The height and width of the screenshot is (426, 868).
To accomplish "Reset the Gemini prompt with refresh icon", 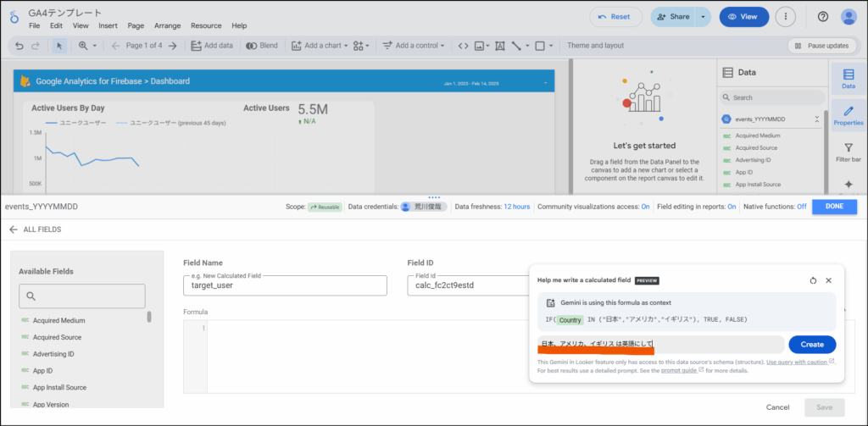I will tap(813, 280).
